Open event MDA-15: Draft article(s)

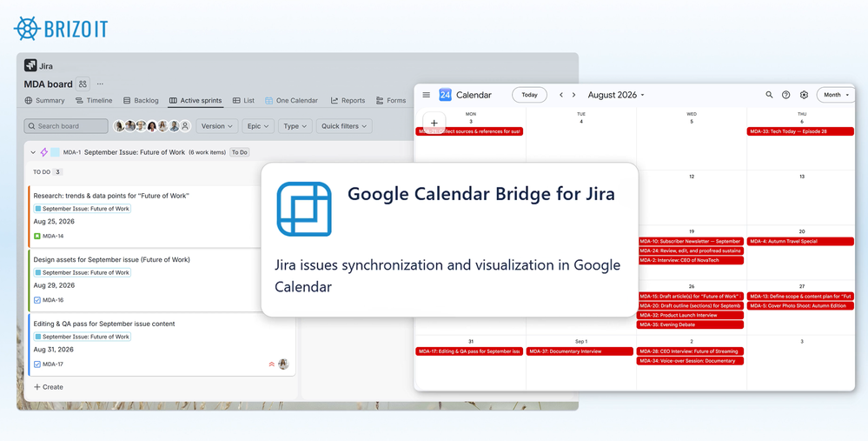point(691,297)
